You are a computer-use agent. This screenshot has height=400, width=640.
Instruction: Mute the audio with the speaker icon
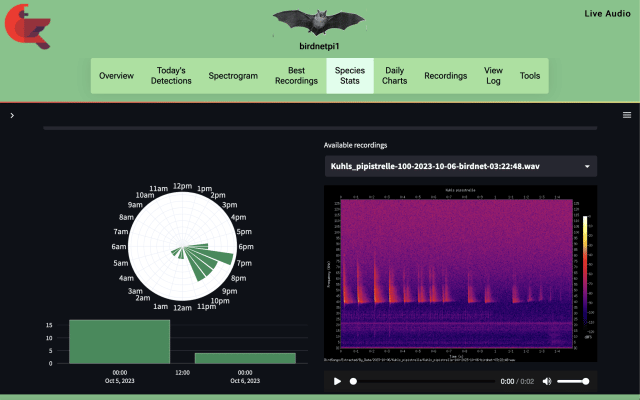(x=547, y=381)
